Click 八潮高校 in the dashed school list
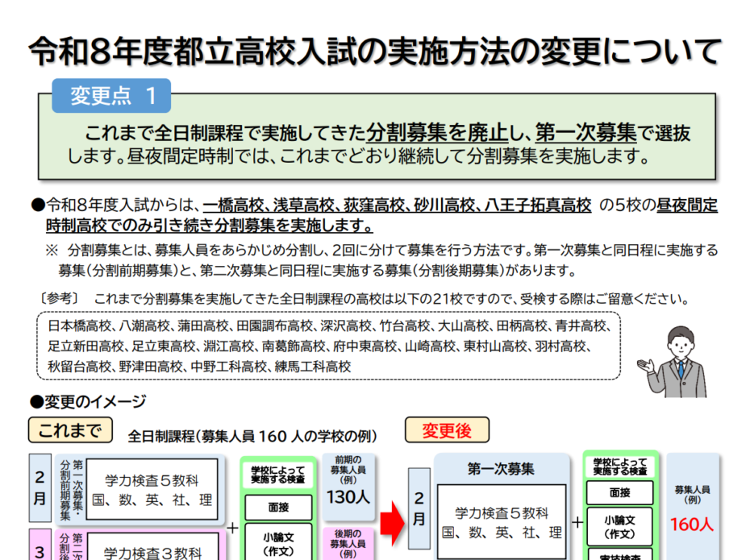This screenshot has height=560, width=750. click(x=144, y=326)
